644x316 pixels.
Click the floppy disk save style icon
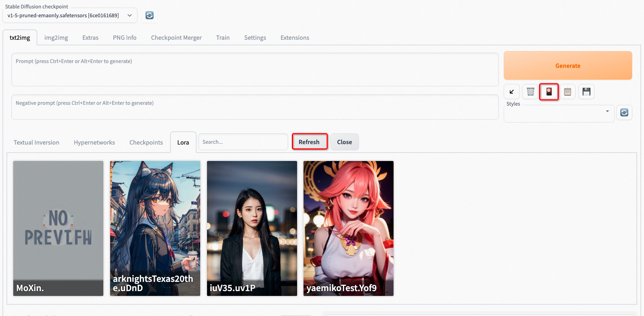pyautogui.click(x=586, y=92)
